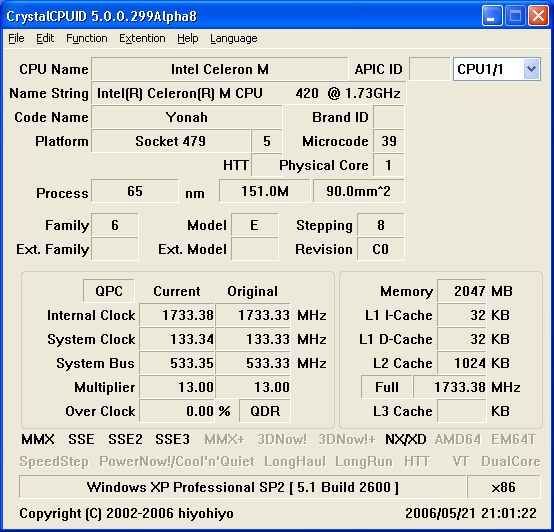
Task: Click the Name String field
Action: [248, 93]
